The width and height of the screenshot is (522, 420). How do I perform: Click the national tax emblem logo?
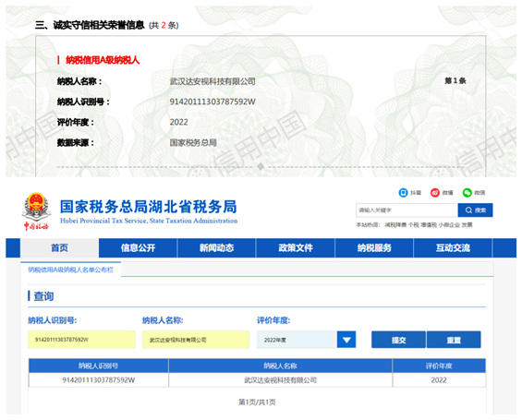click(x=36, y=211)
